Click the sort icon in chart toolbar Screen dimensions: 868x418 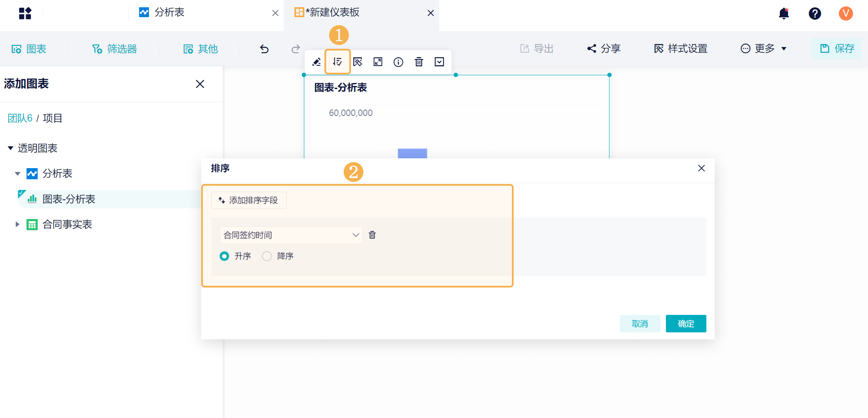click(337, 62)
